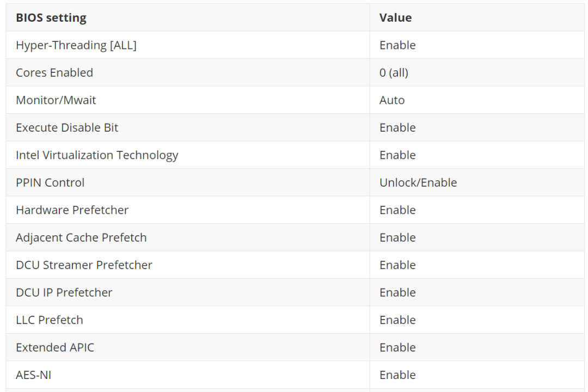
Task: Select the "Auto" value for Monitor/Mwait
Action: (392, 100)
